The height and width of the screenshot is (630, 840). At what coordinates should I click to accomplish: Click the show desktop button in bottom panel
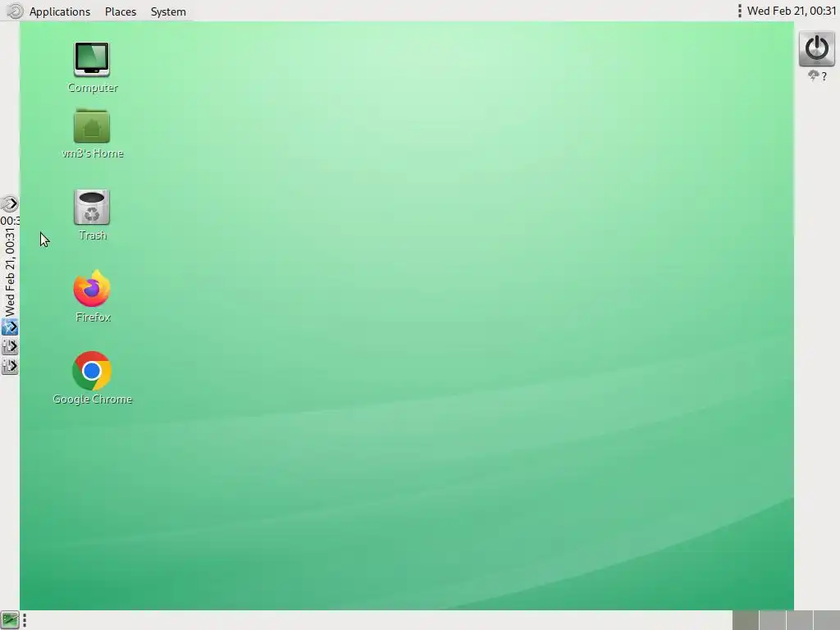point(10,620)
